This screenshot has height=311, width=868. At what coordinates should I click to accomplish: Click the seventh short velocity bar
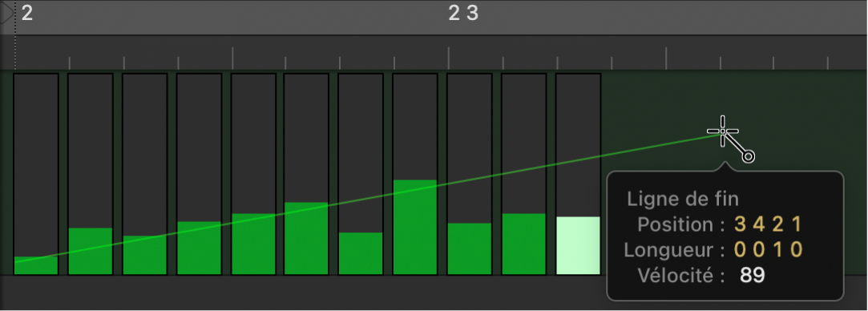[x=361, y=253]
